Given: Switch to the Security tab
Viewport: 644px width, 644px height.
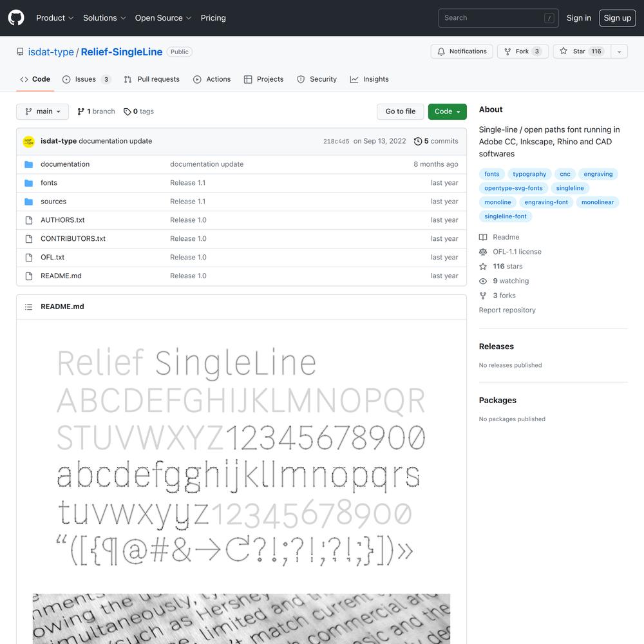Looking at the screenshot, I should point(317,79).
